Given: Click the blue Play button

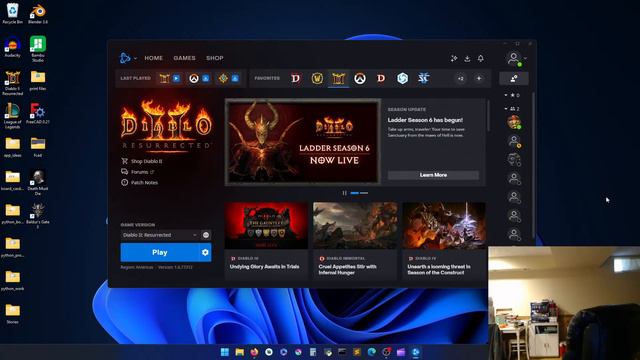Looking at the screenshot, I should [160, 253].
